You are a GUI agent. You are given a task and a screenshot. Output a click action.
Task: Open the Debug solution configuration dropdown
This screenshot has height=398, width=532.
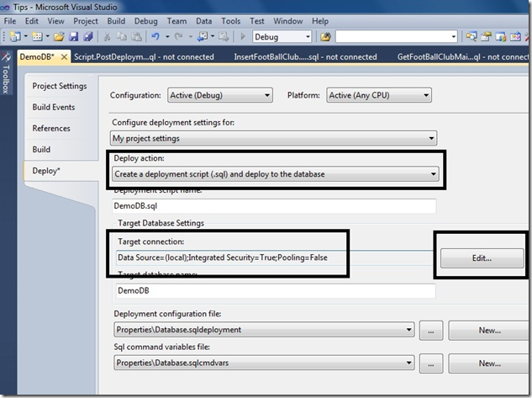pos(308,37)
